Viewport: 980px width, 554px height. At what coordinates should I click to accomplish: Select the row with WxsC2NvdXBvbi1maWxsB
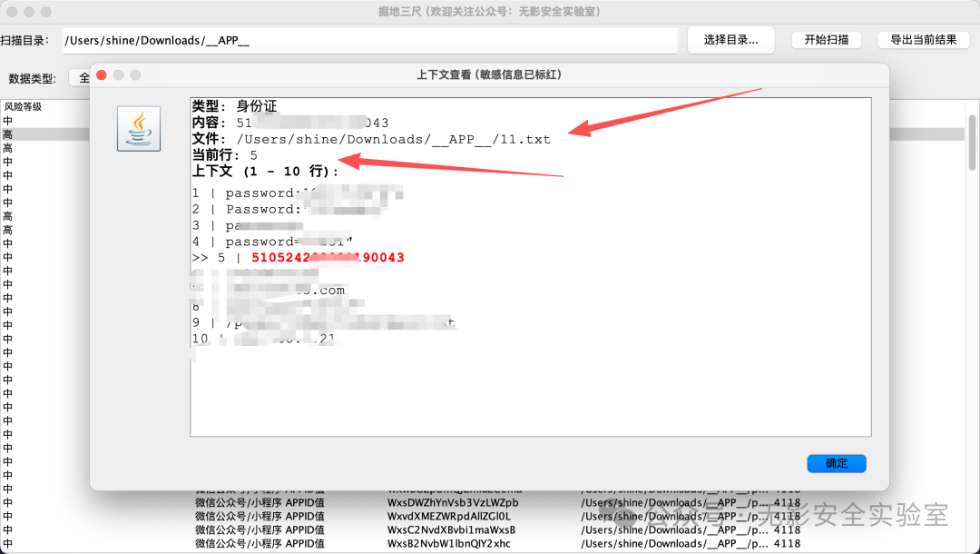451,530
